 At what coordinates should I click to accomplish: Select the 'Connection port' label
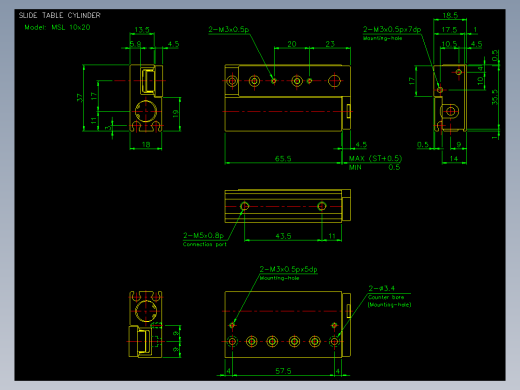click(x=205, y=244)
